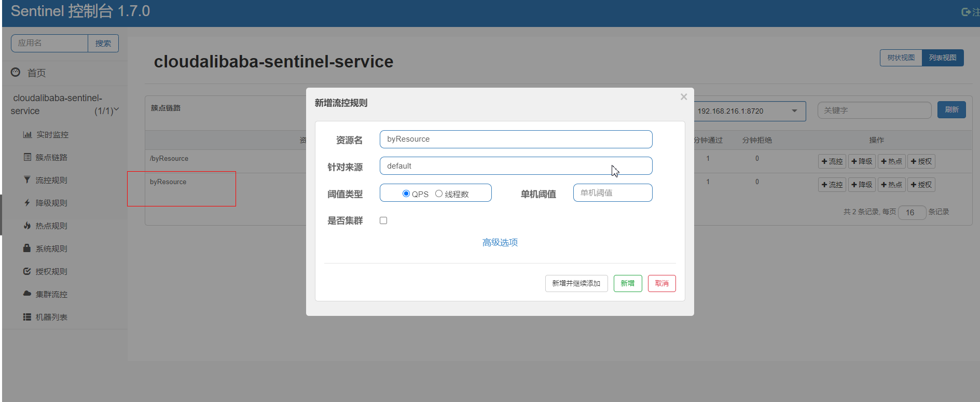The width and height of the screenshot is (980, 402).
Task: Click the page size field showing 16
Action: click(x=912, y=212)
